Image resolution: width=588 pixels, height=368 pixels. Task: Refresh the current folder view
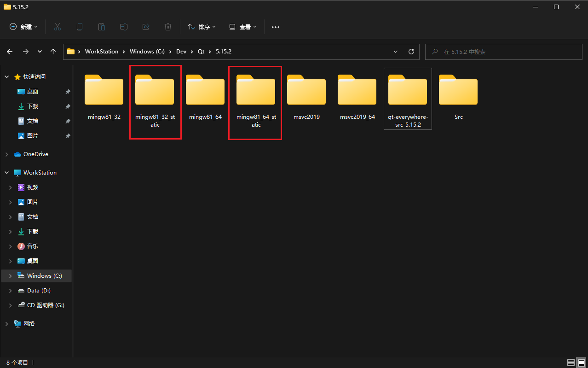tap(411, 52)
